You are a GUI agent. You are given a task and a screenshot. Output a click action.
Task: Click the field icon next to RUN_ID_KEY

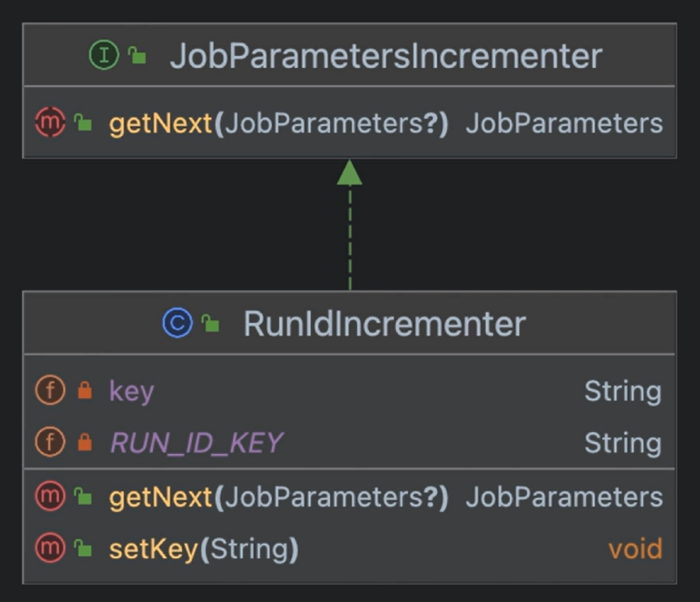pyautogui.click(x=49, y=443)
